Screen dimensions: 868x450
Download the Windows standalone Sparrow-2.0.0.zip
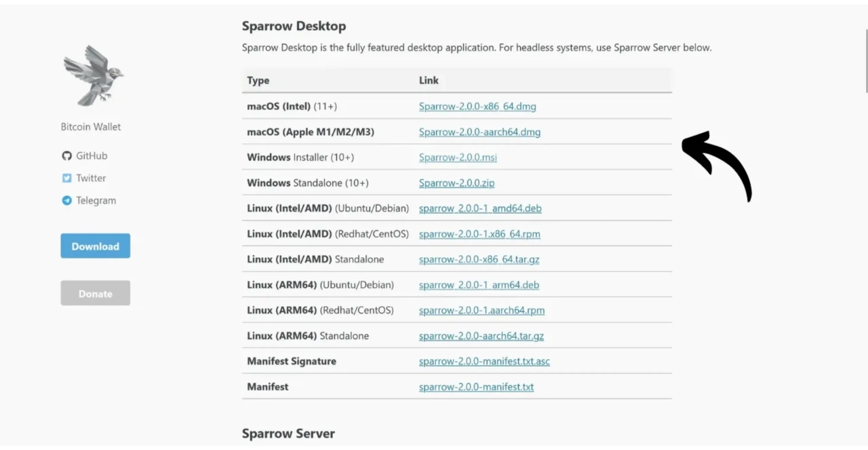(456, 183)
